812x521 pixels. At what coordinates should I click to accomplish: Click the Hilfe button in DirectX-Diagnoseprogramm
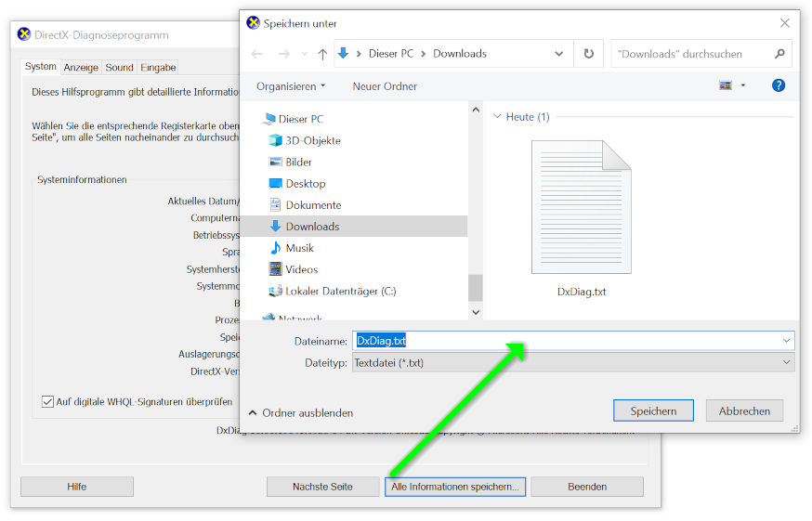pyautogui.click(x=76, y=487)
